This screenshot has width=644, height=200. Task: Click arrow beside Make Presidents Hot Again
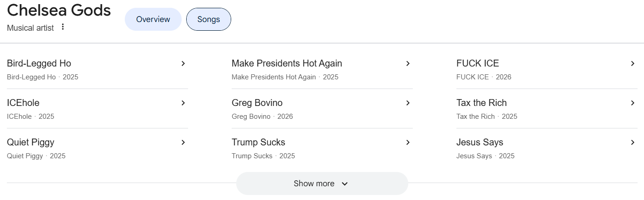(x=408, y=63)
